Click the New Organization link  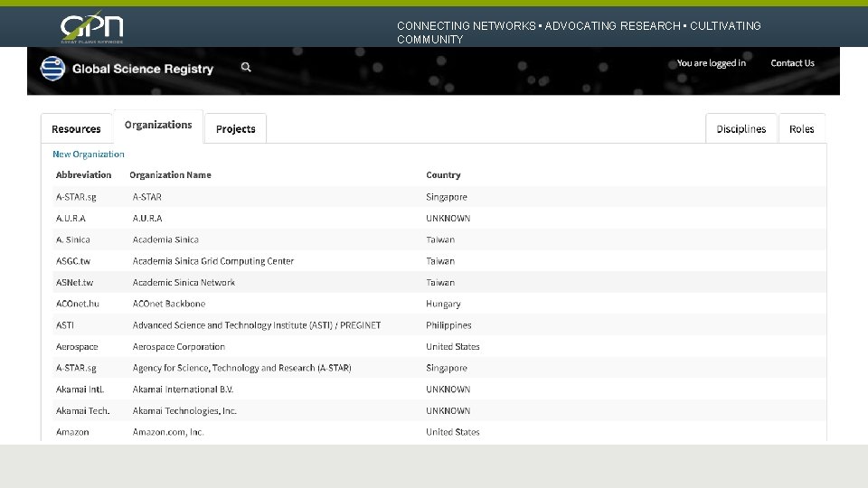pyautogui.click(x=89, y=155)
